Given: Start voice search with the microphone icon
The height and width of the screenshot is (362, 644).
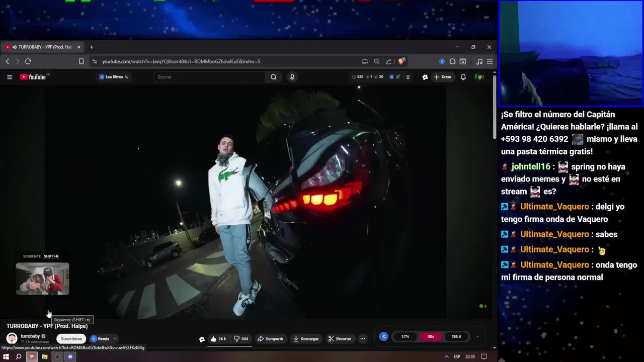Looking at the screenshot, I should coord(292,77).
